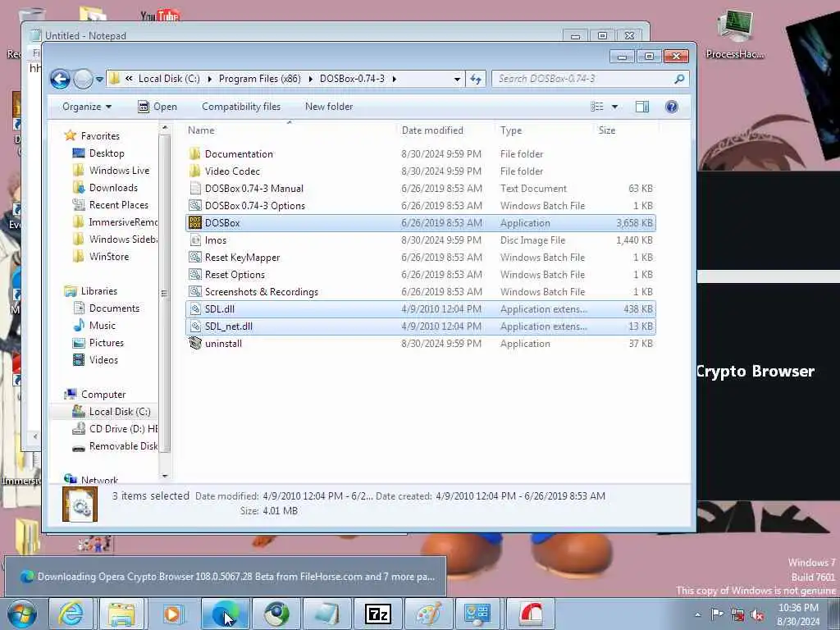Click the DOSBox application icon
The width and height of the screenshot is (840, 630).
(x=195, y=223)
